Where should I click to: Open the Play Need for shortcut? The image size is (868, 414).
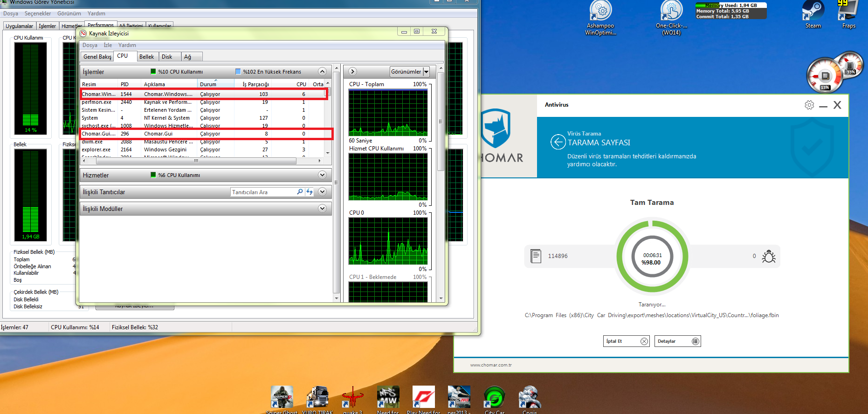point(424,400)
